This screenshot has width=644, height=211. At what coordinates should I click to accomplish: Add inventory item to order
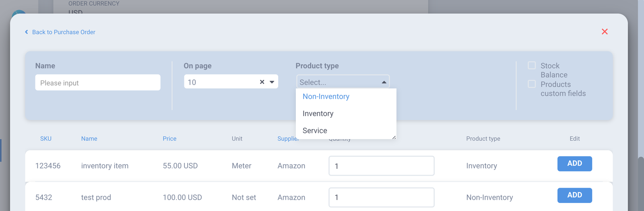(574, 164)
